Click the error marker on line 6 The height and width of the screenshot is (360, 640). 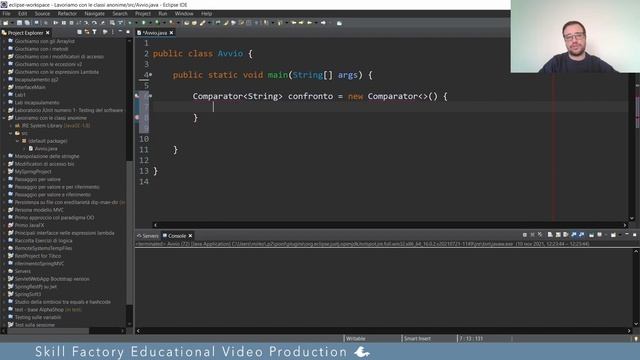pyautogui.click(x=137, y=96)
